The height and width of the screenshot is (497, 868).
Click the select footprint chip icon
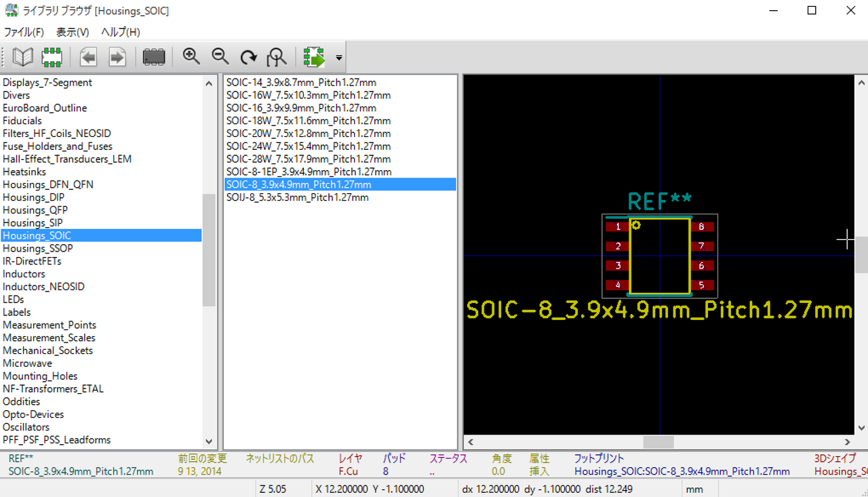click(x=52, y=58)
